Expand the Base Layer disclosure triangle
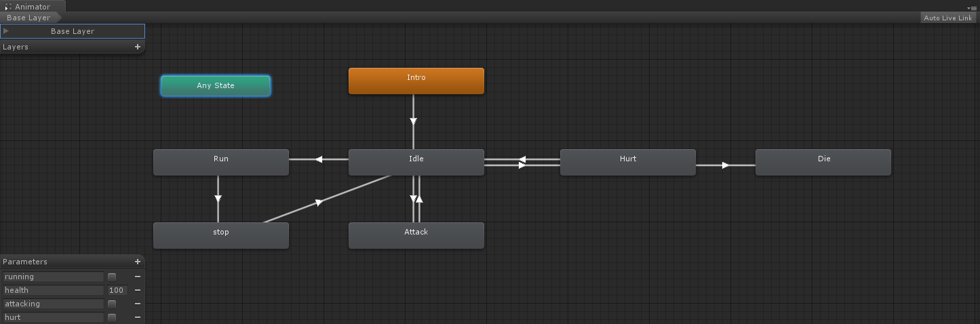Image resolution: width=980 pixels, height=324 pixels. click(x=6, y=31)
